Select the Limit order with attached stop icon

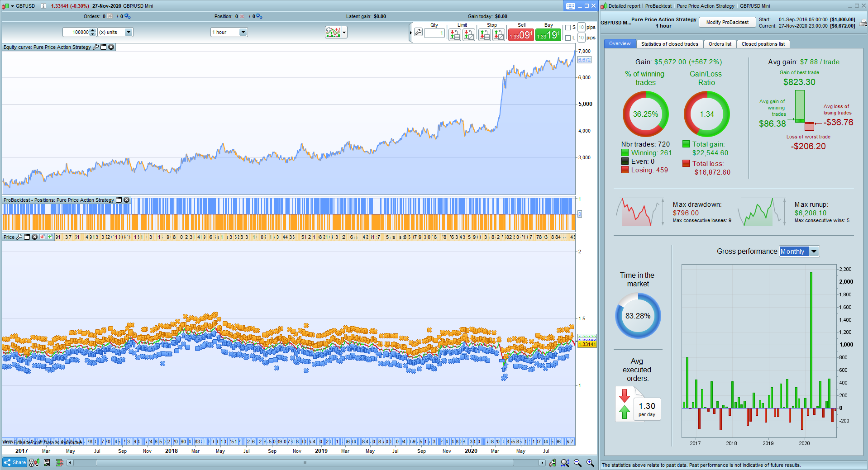tap(455, 33)
